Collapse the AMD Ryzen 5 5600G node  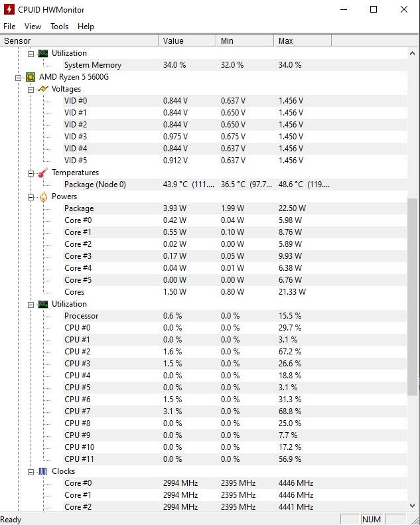(x=19, y=78)
